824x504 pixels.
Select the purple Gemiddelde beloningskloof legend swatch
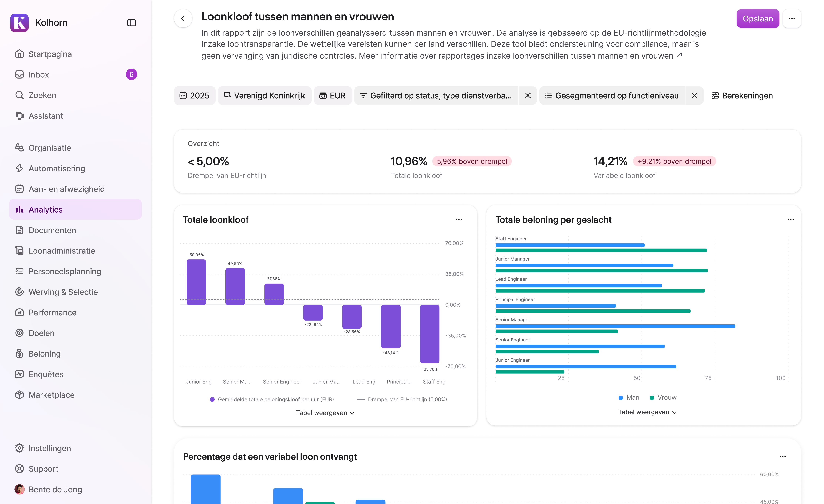point(212,399)
